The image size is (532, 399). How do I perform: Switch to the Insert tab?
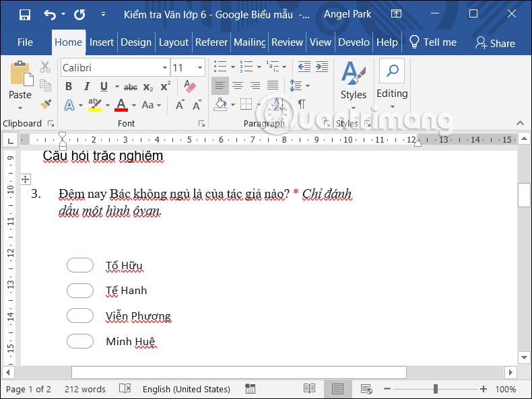point(102,42)
